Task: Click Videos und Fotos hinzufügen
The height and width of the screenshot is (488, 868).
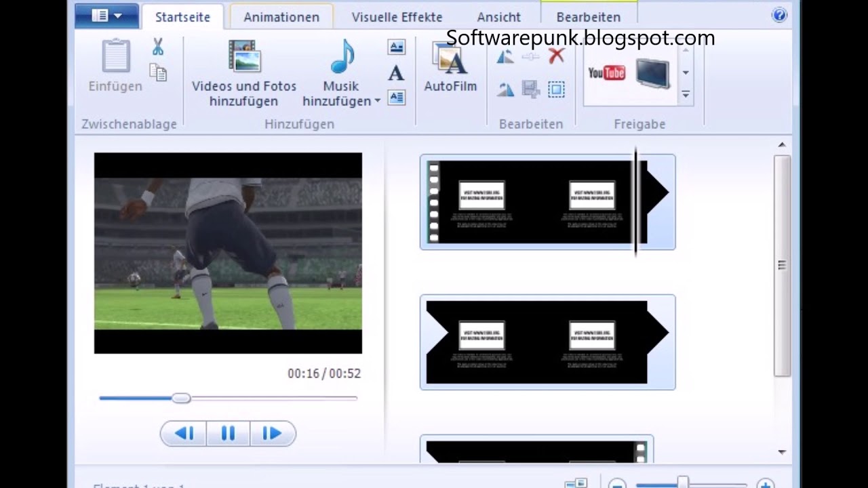Action: (x=244, y=73)
